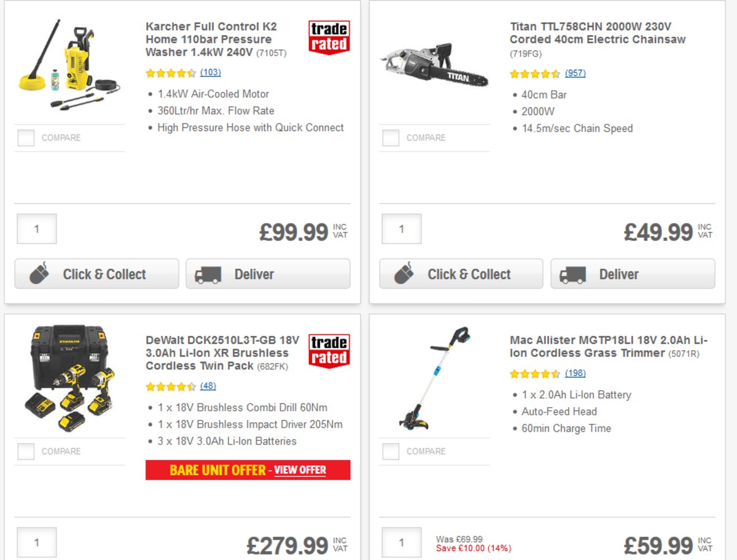Tick the Compare box on the Mac Allister trimmer
This screenshot has height=560, width=737.
[391, 451]
